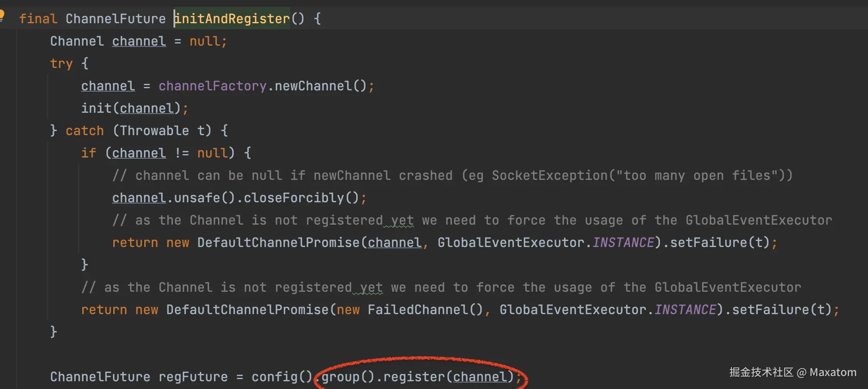Click channelFactory in the newChannel call
This screenshot has height=389, width=868.
point(212,86)
